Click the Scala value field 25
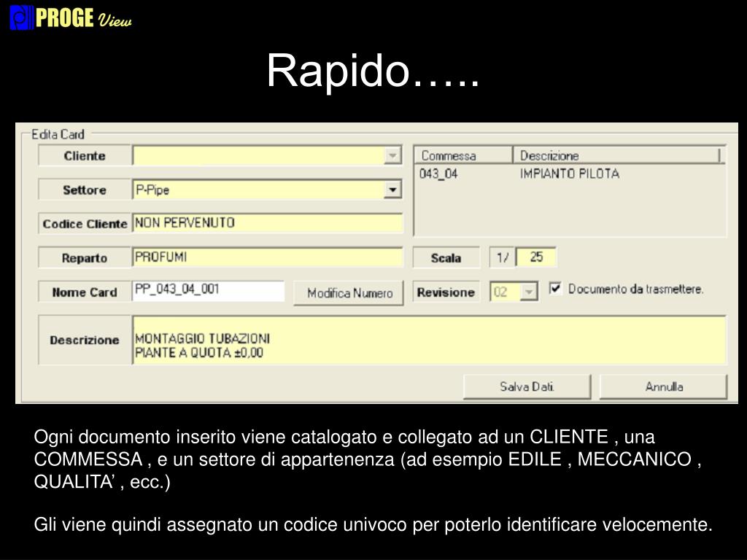The height and width of the screenshot is (560, 747). click(536, 257)
